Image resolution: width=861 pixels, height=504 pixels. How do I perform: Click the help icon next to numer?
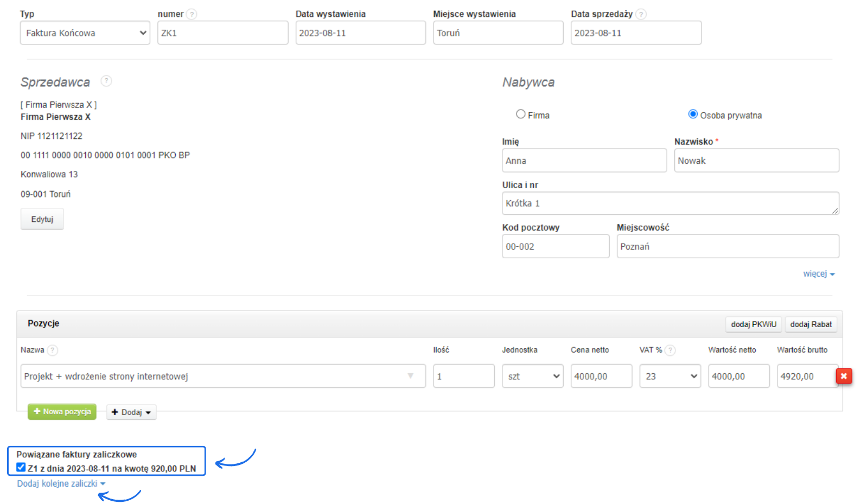192,14
